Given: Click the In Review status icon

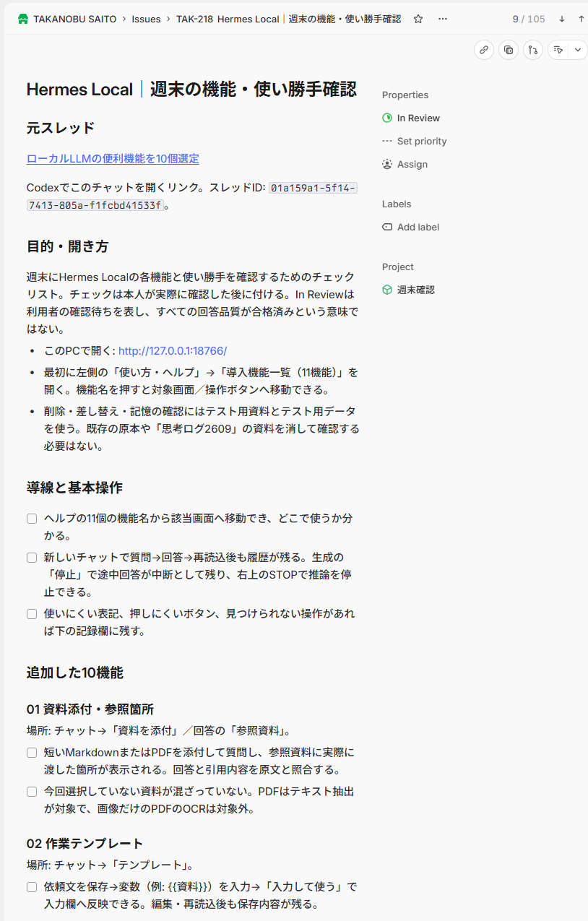Looking at the screenshot, I should tap(387, 118).
